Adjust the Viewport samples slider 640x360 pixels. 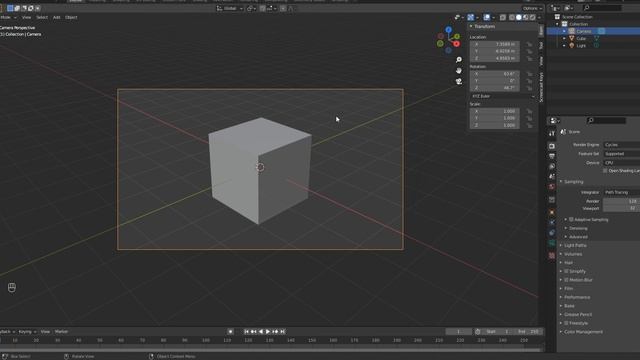[x=622, y=209]
